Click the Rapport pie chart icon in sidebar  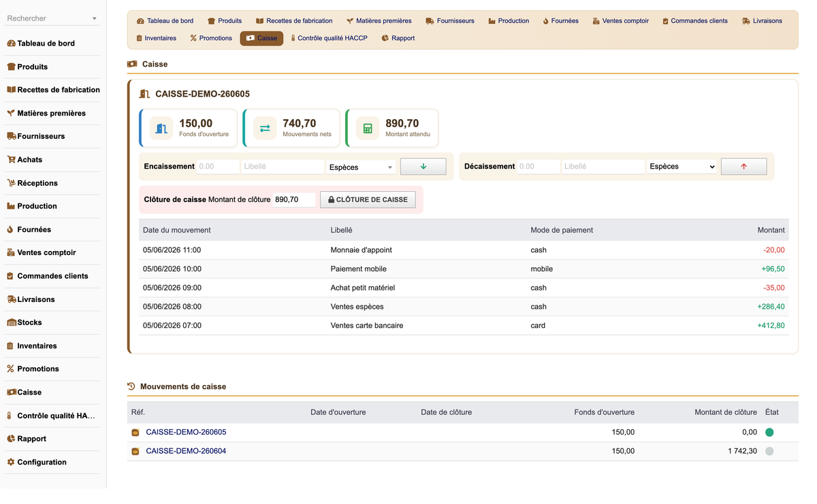tap(11, 439)
